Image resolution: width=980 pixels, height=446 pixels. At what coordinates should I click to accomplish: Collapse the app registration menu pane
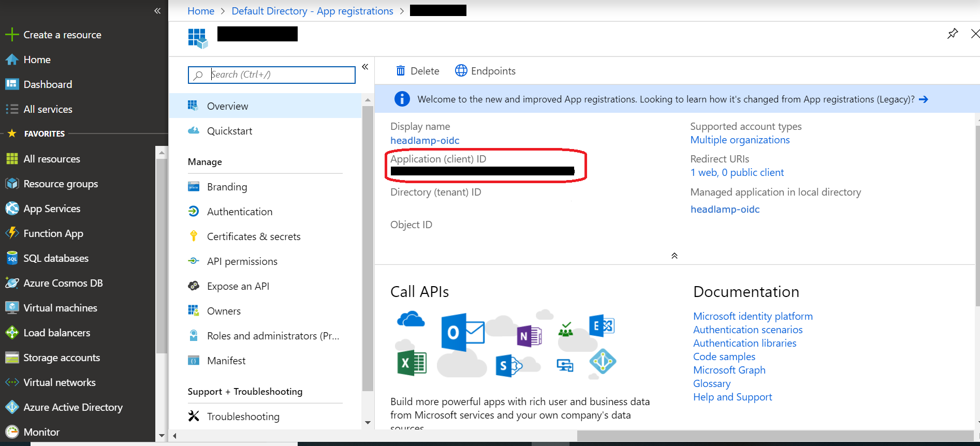click(x=365, y=67)
